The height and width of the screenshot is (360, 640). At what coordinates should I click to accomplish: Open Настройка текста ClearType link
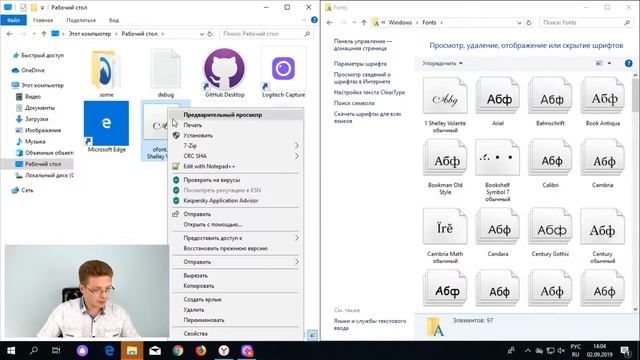pos(369,92)
